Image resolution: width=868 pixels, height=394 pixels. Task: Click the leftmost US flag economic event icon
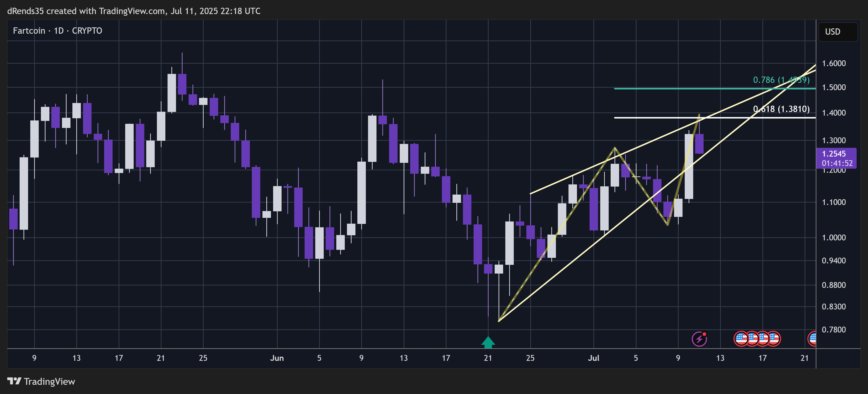741,339
